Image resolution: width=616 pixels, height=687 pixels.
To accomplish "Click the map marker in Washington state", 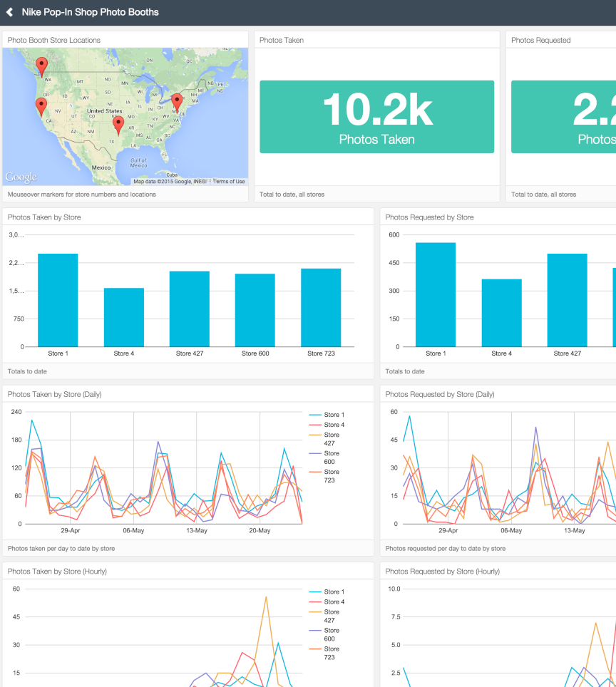I will (x=42, y=66).
